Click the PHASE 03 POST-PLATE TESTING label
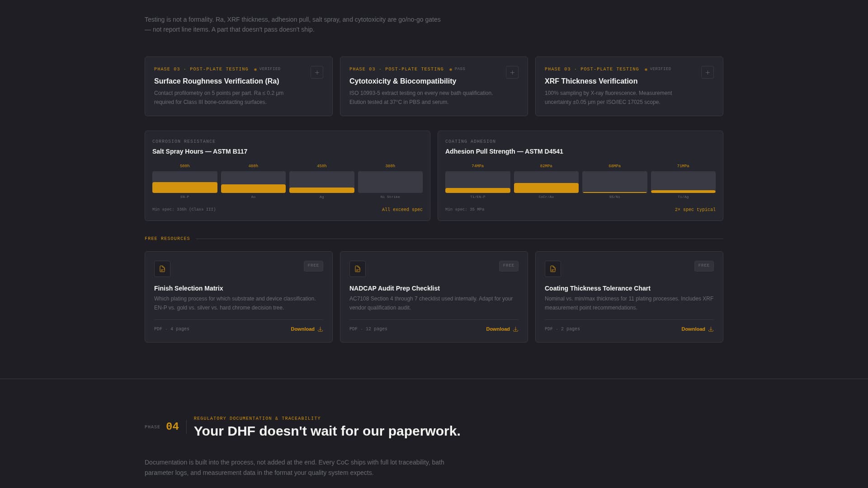The height and width of the screenshot is (488, 868). 201,69
